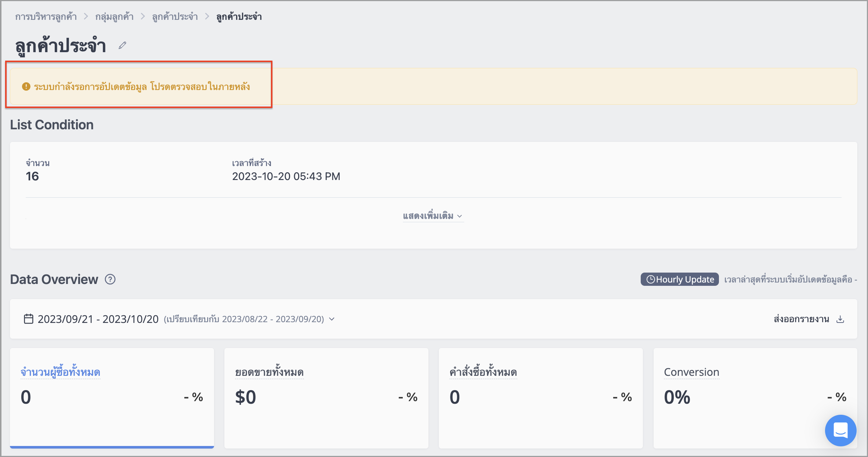Viewport: 868px width, 457px height.
Task: Click the Data Overview heading
Action: (54, 280)
